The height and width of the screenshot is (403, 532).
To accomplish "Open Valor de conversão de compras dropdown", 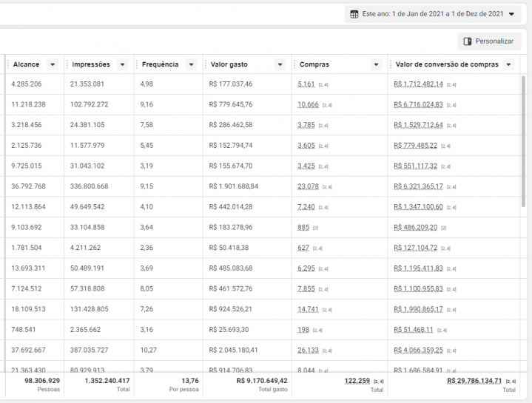I will [508, 65].
